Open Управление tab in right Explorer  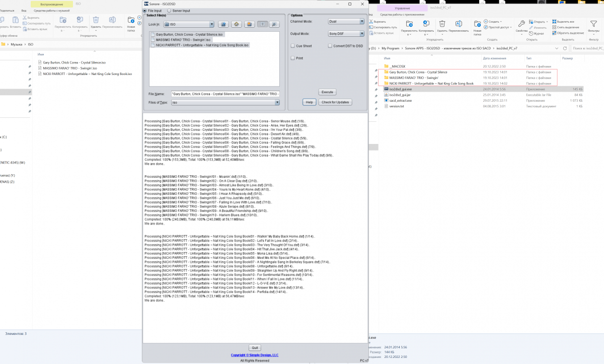tap(402, 8)
